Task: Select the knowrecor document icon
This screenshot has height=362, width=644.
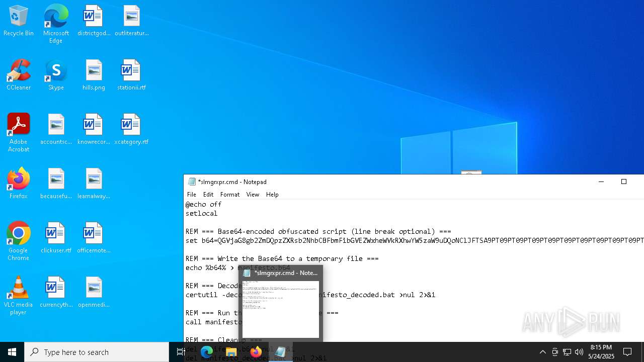Action: (94, 129)
